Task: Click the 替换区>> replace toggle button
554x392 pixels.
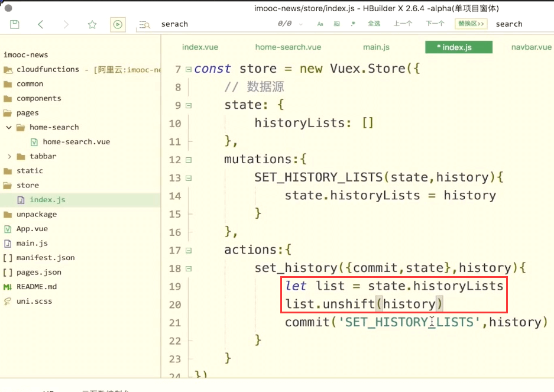Action: [471, 24]
